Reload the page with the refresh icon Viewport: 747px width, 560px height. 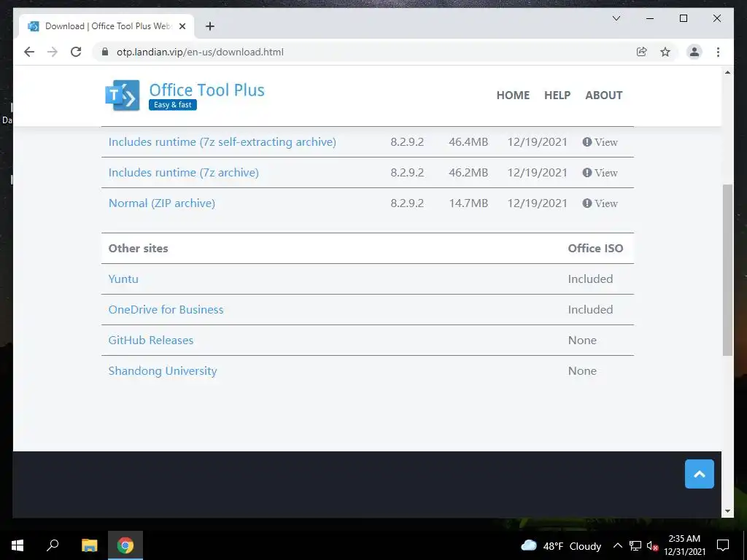click(76, 52)
